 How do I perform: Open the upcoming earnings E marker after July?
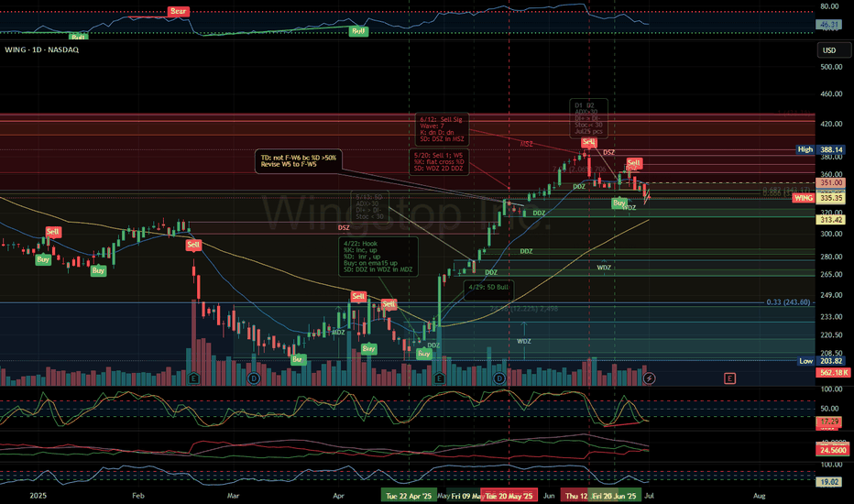tap(729, 378)
